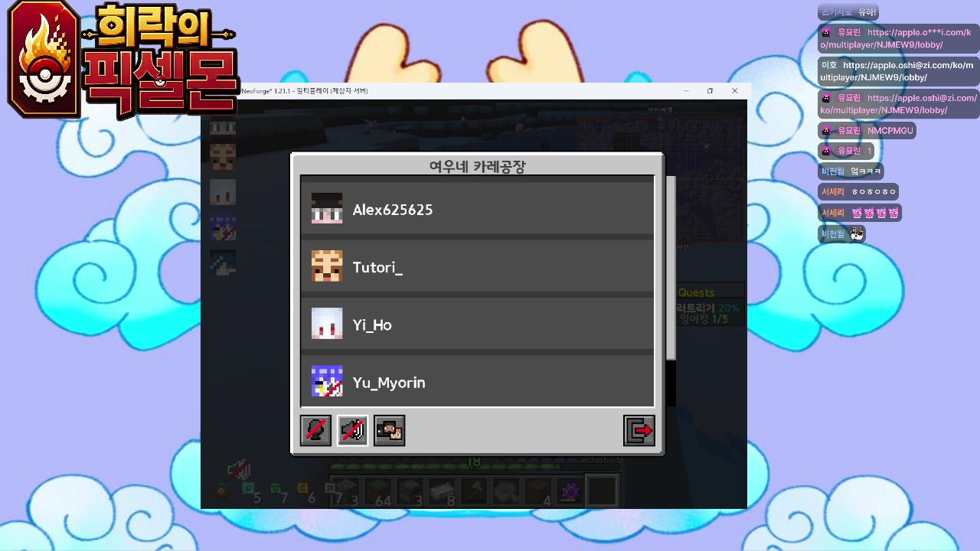Open first NJMEW9 lobby link in chat
980x551 pixels.
[x=896, y=39]
